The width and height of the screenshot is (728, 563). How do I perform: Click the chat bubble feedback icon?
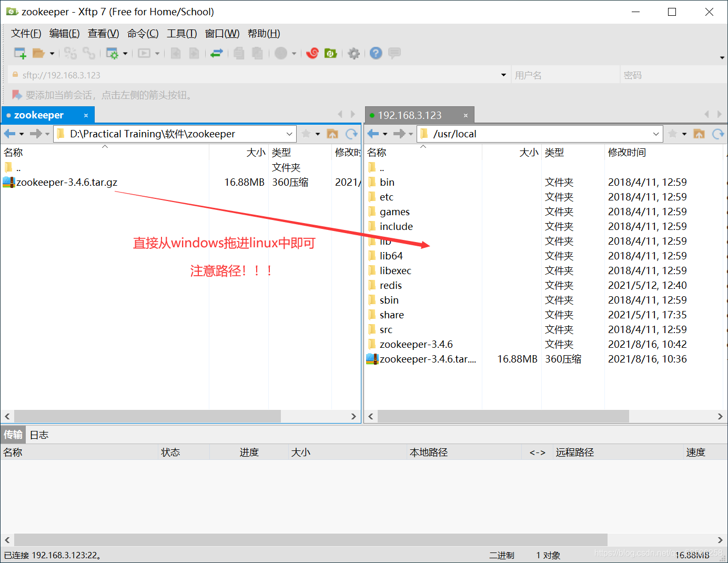coord(395,53)
